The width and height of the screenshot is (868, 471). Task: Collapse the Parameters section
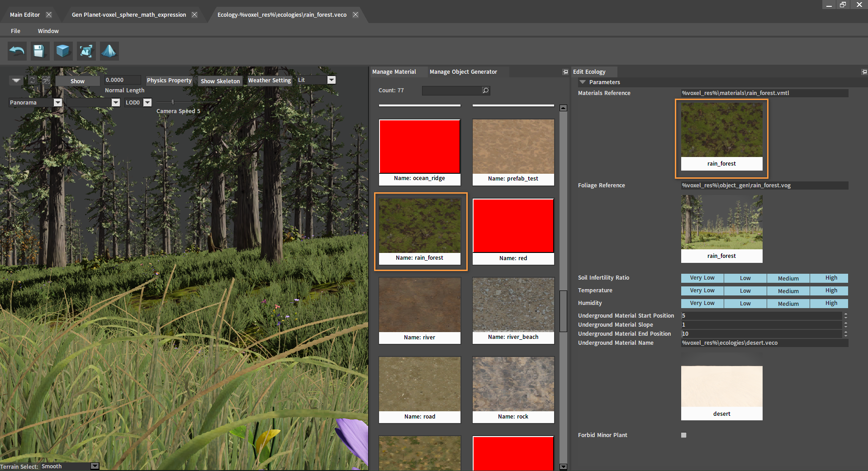click(583, 82)
